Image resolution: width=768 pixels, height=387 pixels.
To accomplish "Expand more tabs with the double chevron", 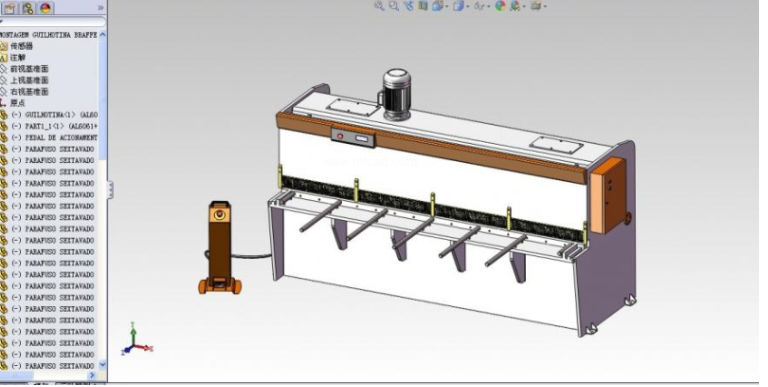I will pos(101,8).
